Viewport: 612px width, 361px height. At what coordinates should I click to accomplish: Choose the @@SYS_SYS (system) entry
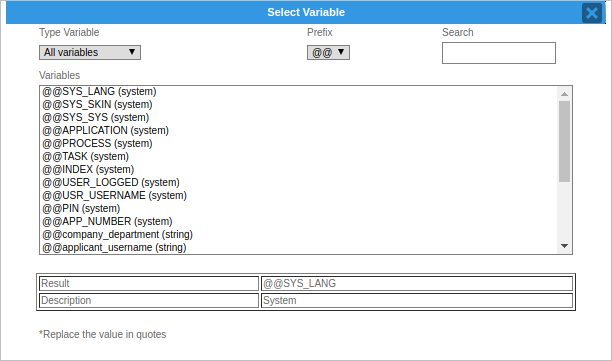pos(299,117)
